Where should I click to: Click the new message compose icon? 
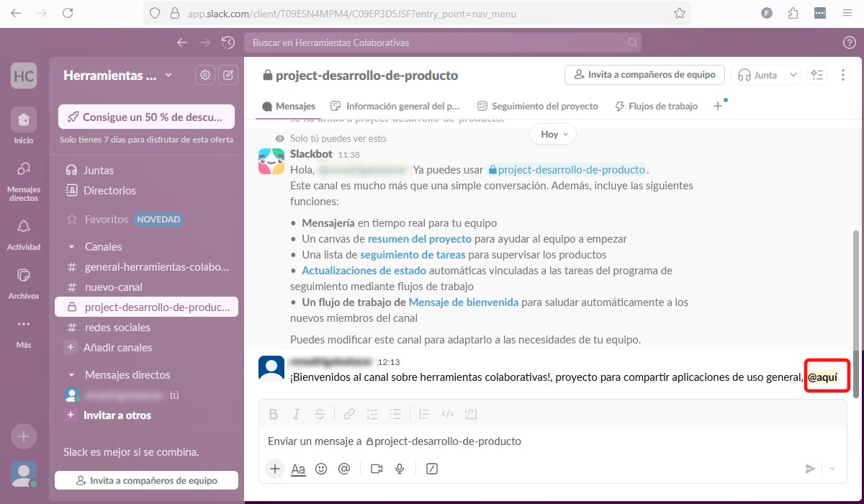[228, 75]
